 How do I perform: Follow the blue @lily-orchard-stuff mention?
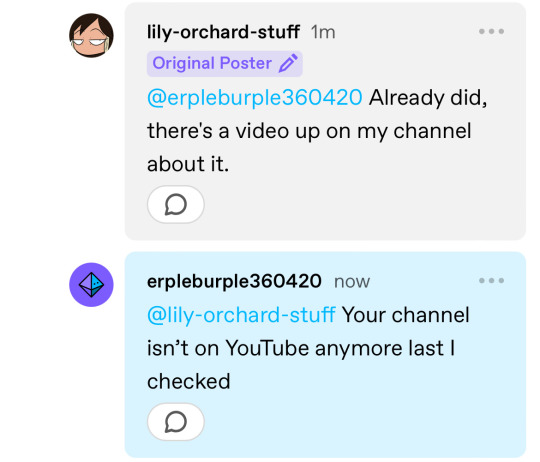click(x=241, y=315)
